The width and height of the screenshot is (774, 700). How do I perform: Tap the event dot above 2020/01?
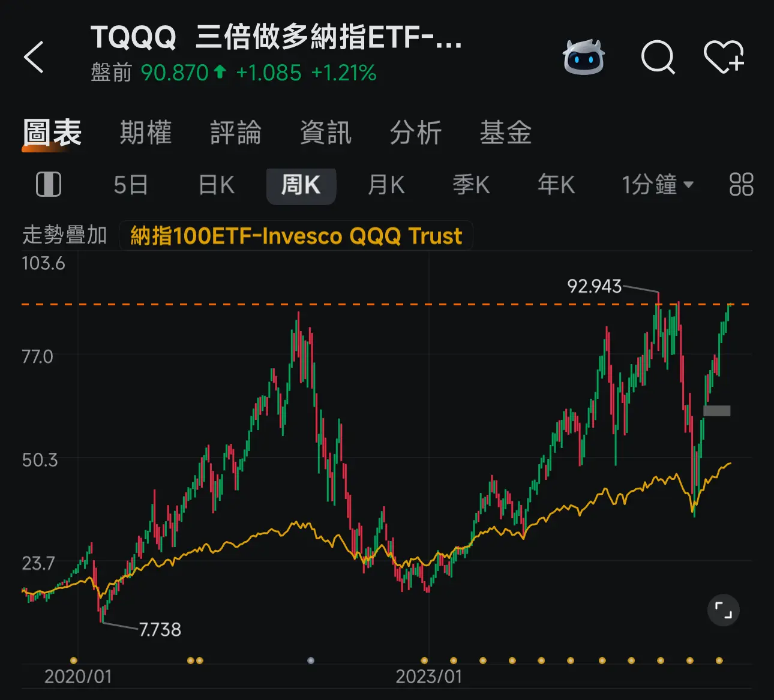pos(74,660)
